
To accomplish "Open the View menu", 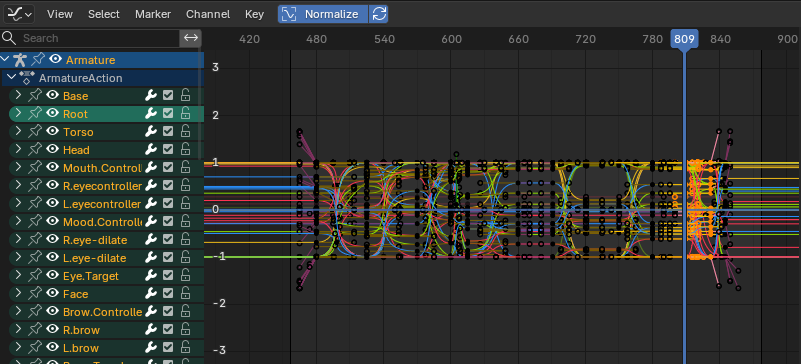I will click(60, 14).
